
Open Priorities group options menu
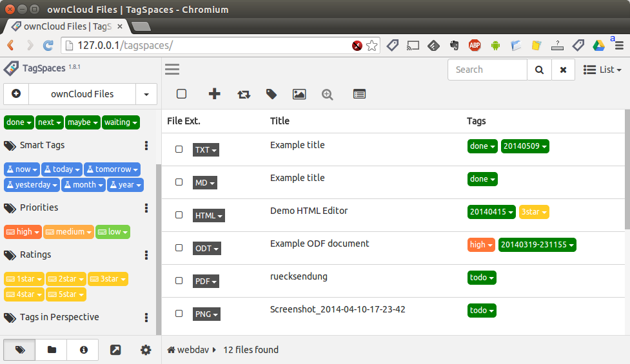146,208
